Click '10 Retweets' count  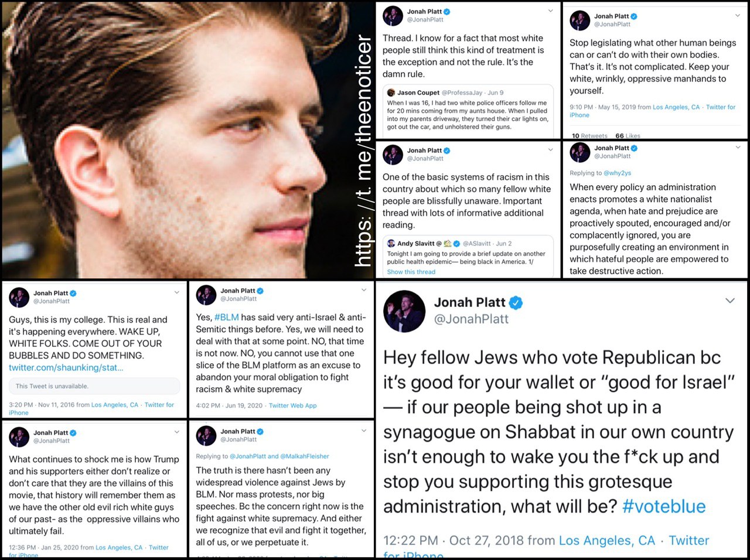click(x=589, y=136)
